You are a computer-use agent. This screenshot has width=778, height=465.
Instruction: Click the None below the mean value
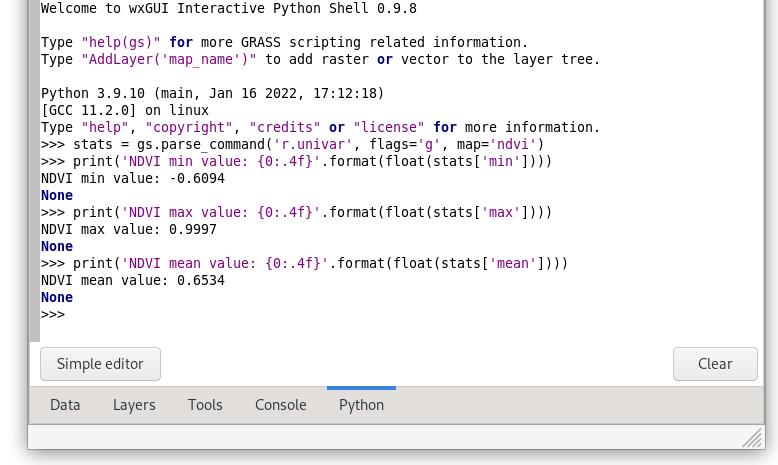click(x=57, y=297)
